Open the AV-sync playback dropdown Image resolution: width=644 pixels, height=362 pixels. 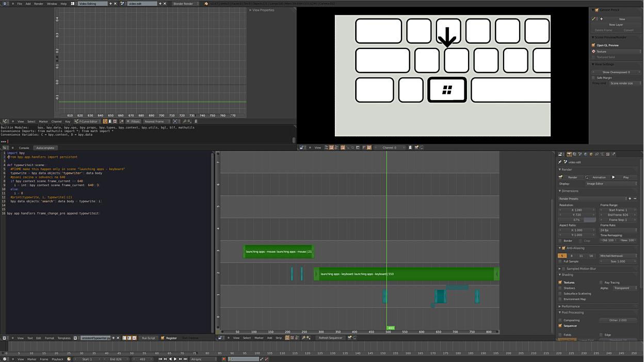tap(203, 359)
